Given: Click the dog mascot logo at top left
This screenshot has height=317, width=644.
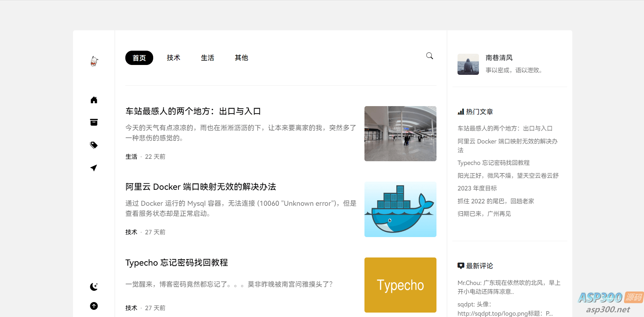Looking at the screenshot, I should tap(94, 61).
